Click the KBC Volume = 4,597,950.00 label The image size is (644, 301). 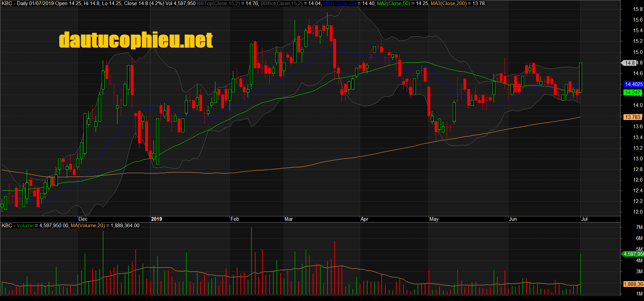coord(35,226)
